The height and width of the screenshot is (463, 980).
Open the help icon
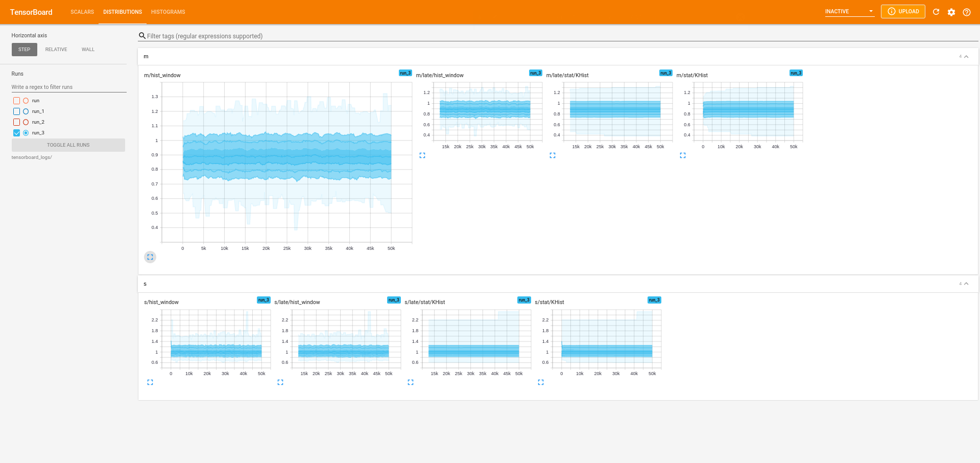coord(967,12)
